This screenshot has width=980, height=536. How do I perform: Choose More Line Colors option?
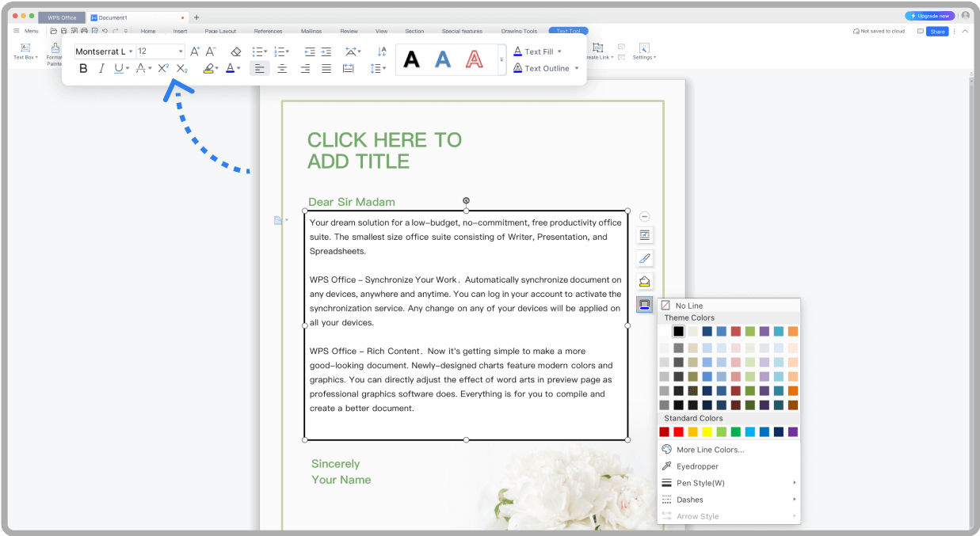click(x=709, y=449)
